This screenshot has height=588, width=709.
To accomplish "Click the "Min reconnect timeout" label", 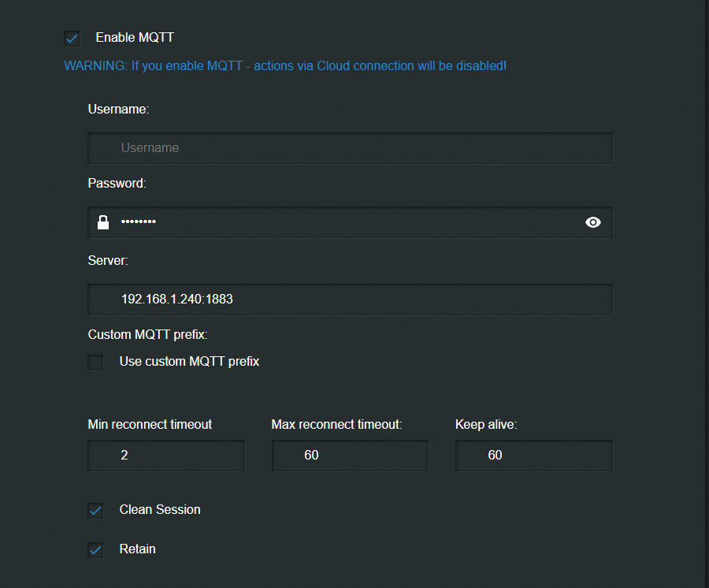I will pyautogui.click(x=150, y=425).
